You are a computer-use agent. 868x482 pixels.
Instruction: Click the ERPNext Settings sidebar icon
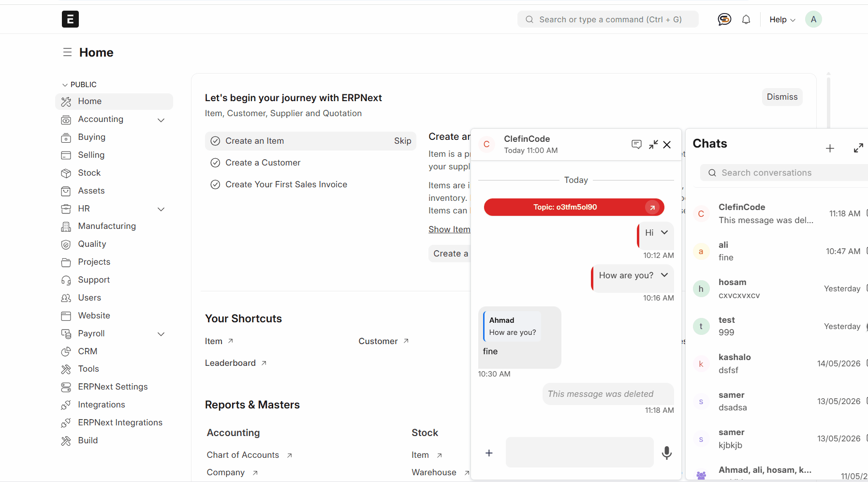coord(66,387)
